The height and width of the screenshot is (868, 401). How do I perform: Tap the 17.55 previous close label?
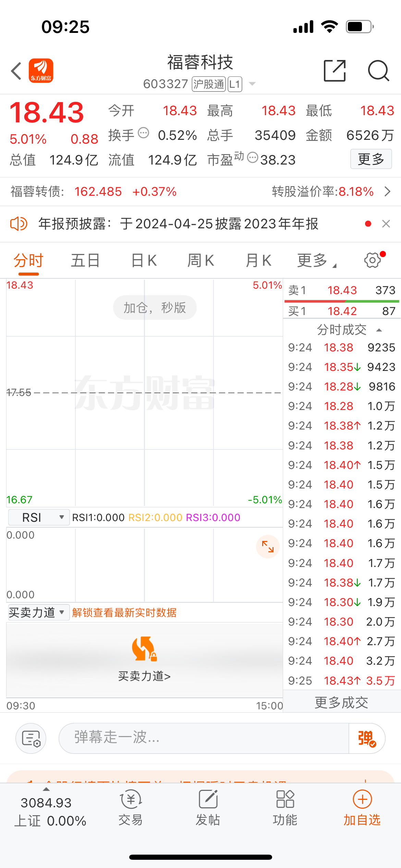point(19,393)
